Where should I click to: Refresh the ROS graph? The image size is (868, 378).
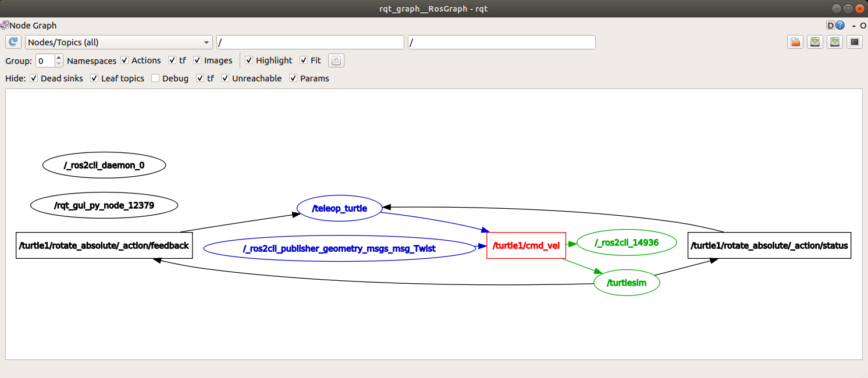pos(13,42)
